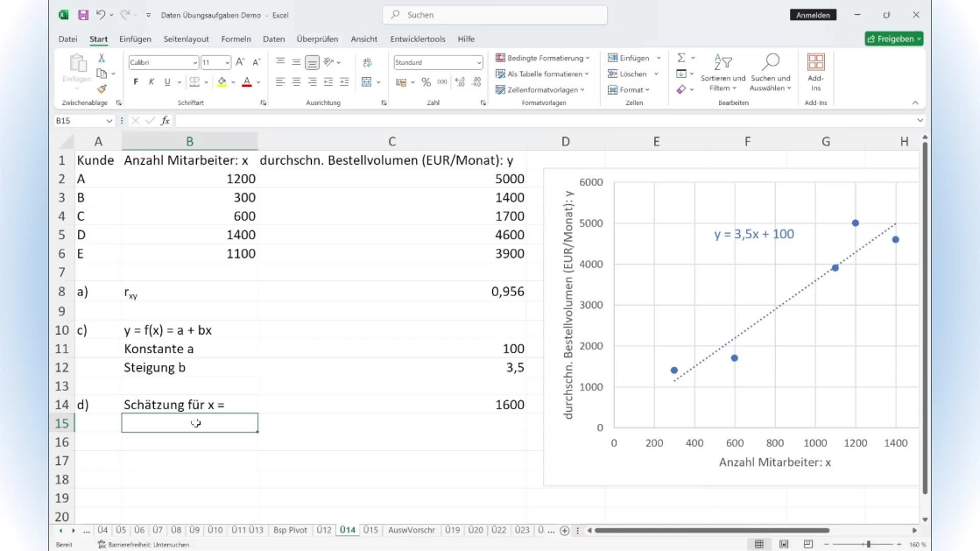
Task: Click the decrease decimal places icon
Action: (x=476, y=82)
